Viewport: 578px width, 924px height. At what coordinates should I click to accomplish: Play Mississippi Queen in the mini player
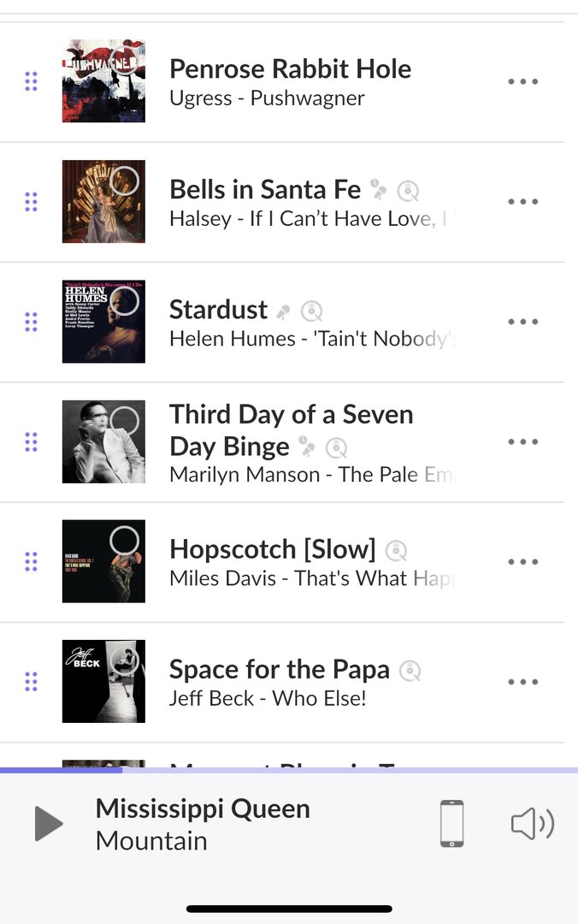pyautogui.click(x=49, y=824)
